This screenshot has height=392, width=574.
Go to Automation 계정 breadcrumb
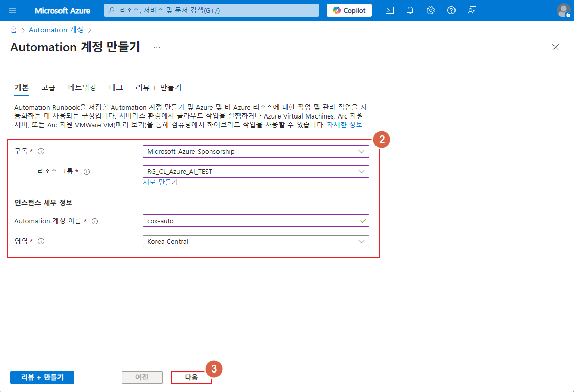[x=56, y=30]
